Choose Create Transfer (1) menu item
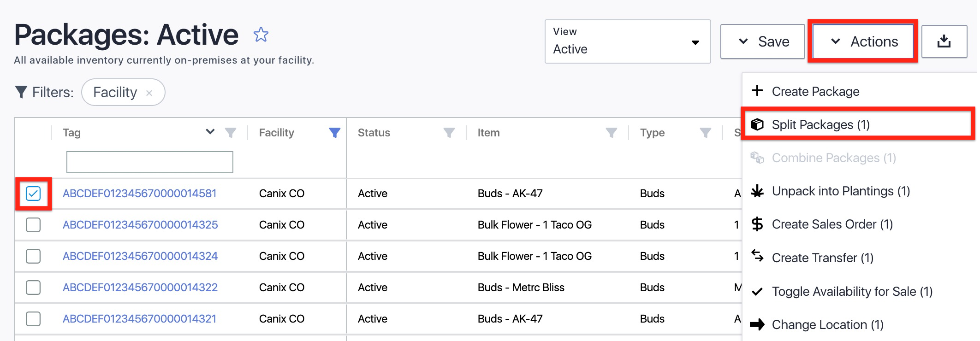980x341 pixels. tap(859, 258)
